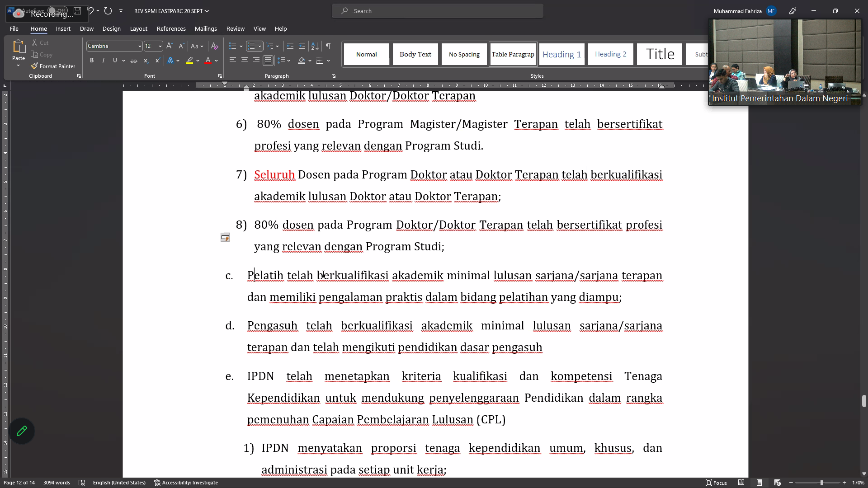Toggle Underline formatting
The width and height of the screenshot is (868, 488).
tap(115, 61)
